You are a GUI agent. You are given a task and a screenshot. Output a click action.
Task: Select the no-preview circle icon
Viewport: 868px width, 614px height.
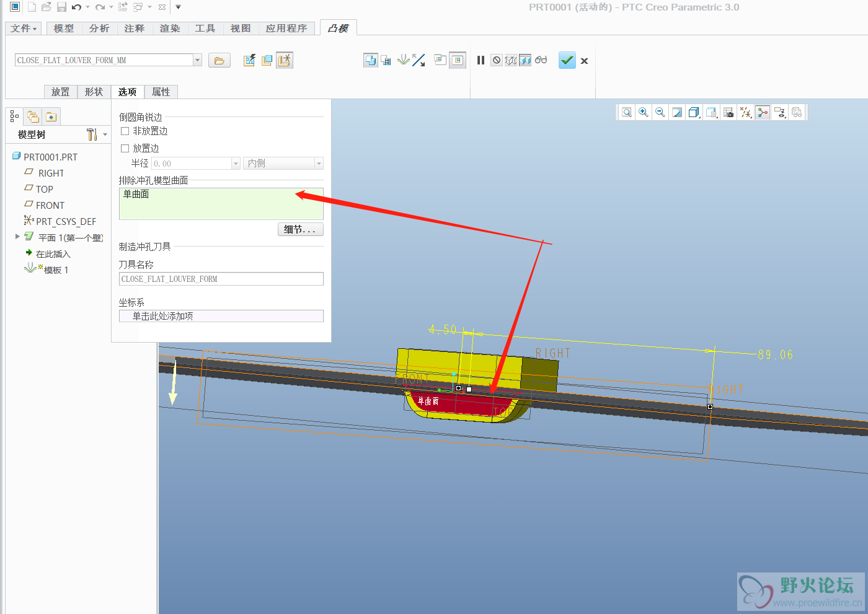(496, 60)
